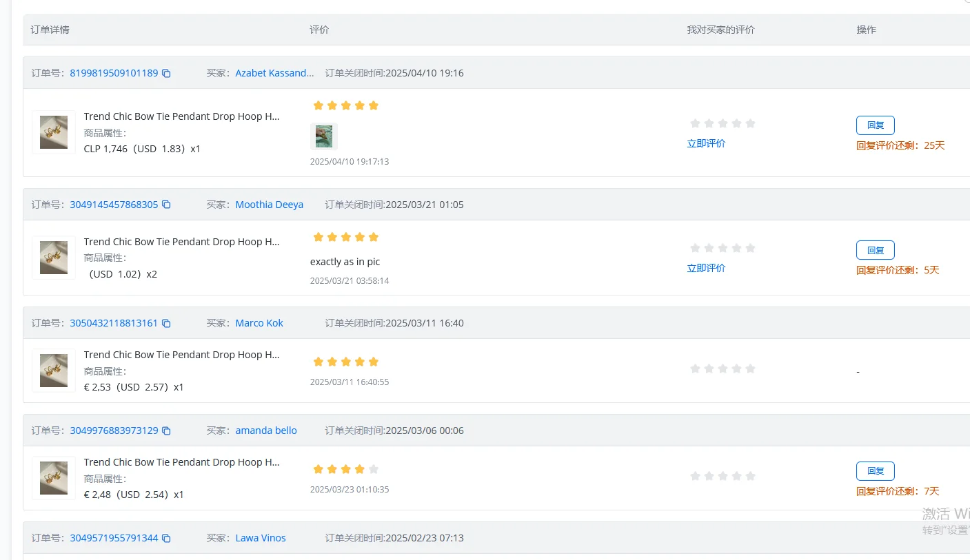Copy order number 3050432118813161
The image size is (970, 560).
click(x=166, y=323)
